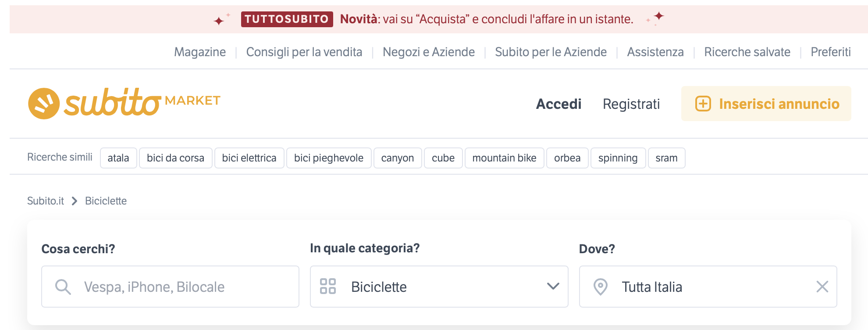Clear the Tutta Italia location field
The height and width of the screenshot is (330, 868).
point(822,287)
